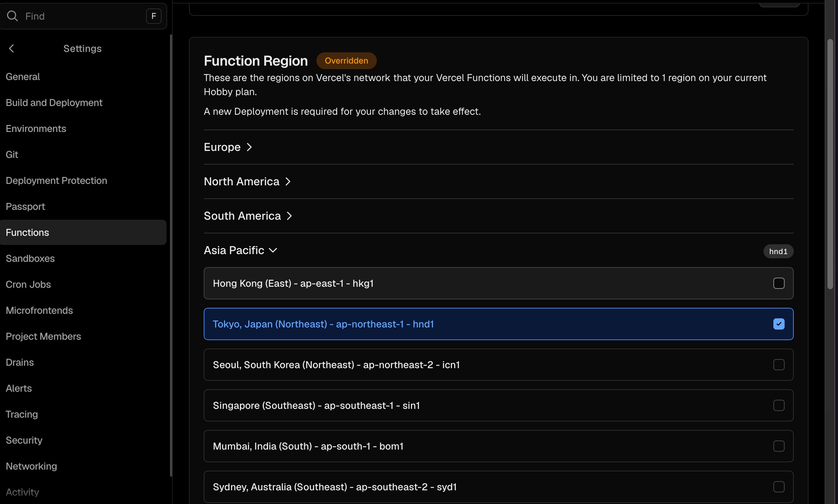Image resolution: width=838 pixels, height=504 pixels.
Task: Check the Mumbai bom1 region checkbox
Action: pyautogui.click(x=779, y=446)
